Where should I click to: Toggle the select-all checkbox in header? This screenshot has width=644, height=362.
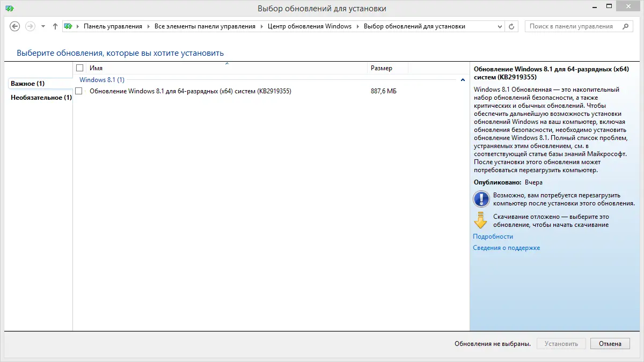(80, 68)
